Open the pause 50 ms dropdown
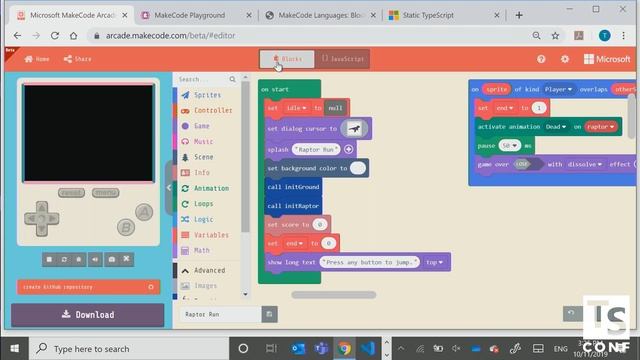 point(509,146)
